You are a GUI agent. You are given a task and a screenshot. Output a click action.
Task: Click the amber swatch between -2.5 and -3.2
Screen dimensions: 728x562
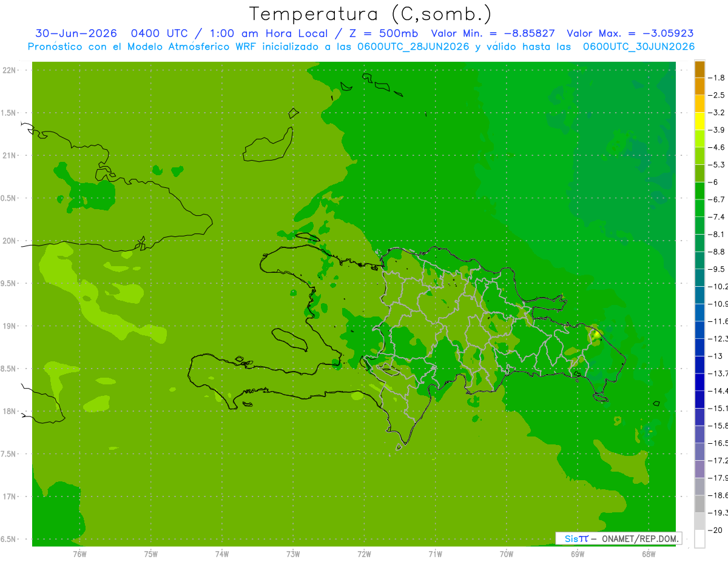(x=699, y=104)
